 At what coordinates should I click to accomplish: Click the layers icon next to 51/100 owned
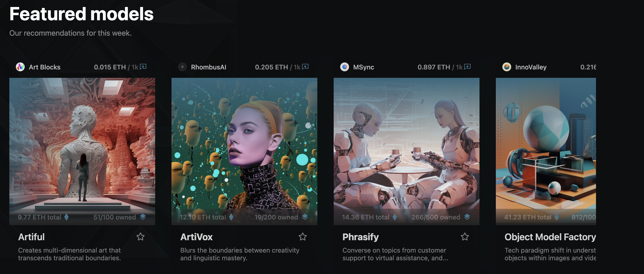[x=143, y=217]
